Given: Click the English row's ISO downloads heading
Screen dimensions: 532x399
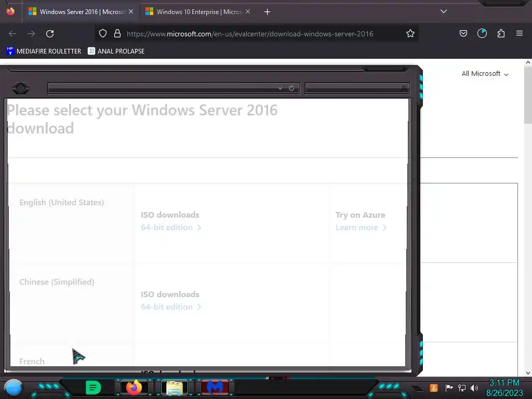Looking at the screenshot, I should (x=170, y=215).
